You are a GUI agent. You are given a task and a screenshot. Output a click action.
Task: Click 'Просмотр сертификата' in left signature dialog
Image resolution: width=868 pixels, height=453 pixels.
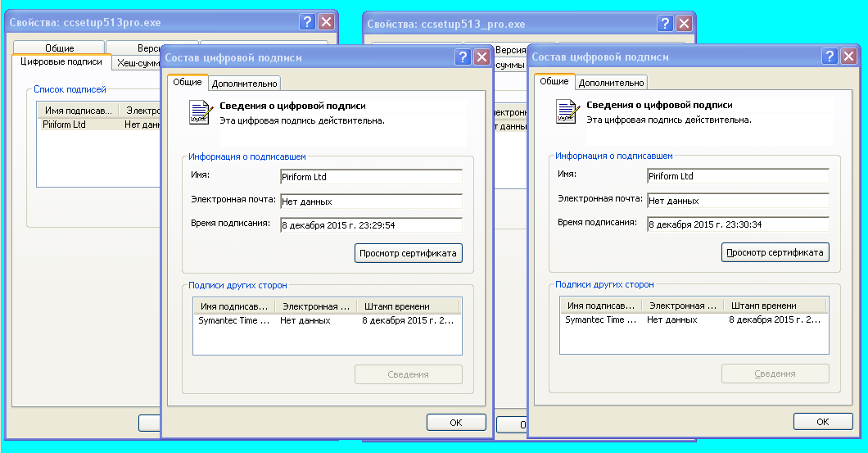(x=408, y=253)
